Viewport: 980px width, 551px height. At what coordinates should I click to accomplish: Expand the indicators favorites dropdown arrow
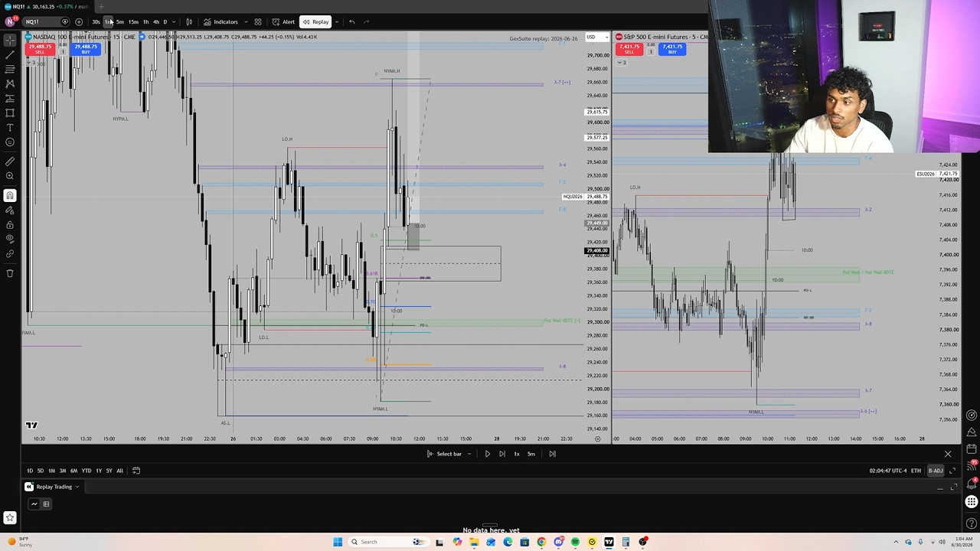click(x=246, y=21)
